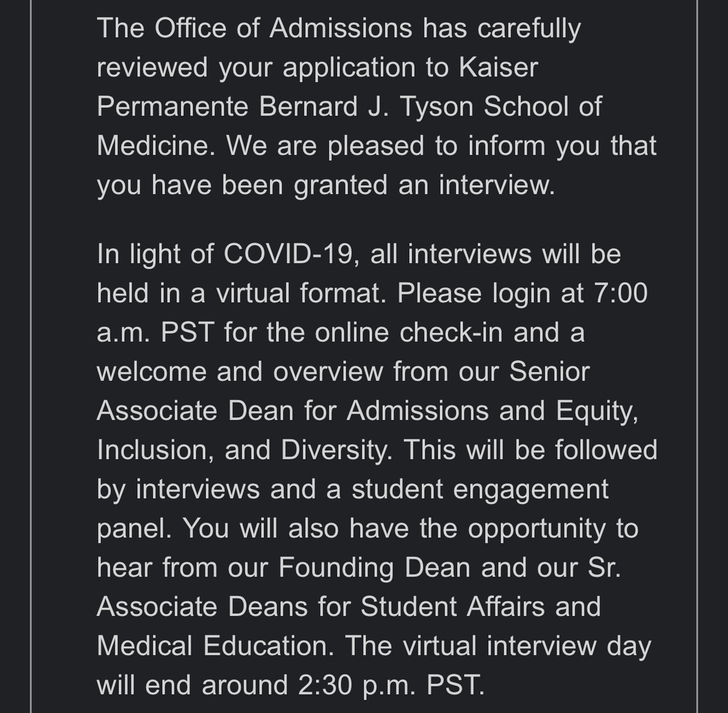
Task: Click the 'COVID-19' text
Action: 288,254
